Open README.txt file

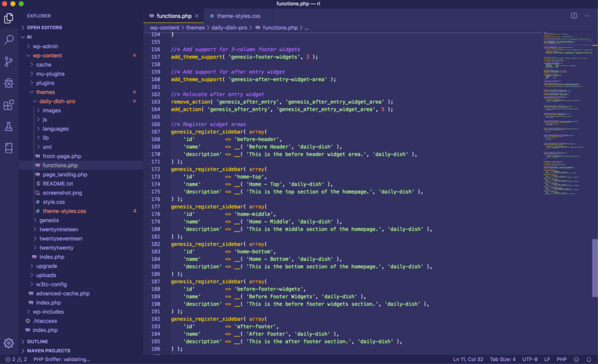(x=58, y=184)
